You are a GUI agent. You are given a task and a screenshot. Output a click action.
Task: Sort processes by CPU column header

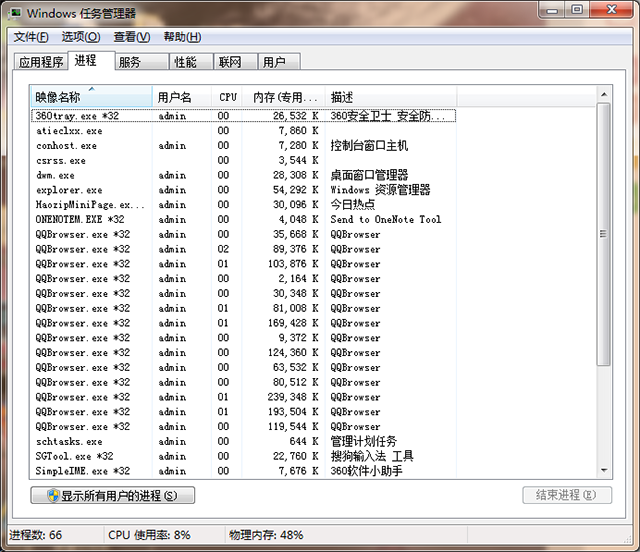[229, 97]
